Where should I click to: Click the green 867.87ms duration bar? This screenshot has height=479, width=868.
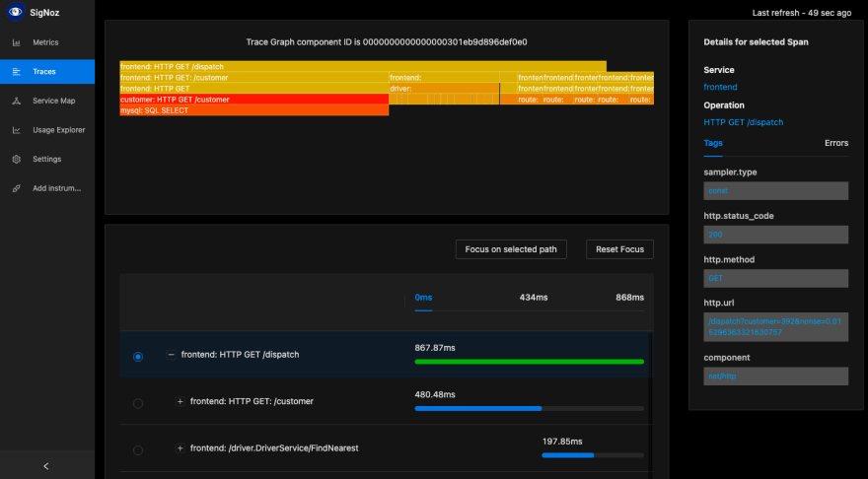(530, 362)
